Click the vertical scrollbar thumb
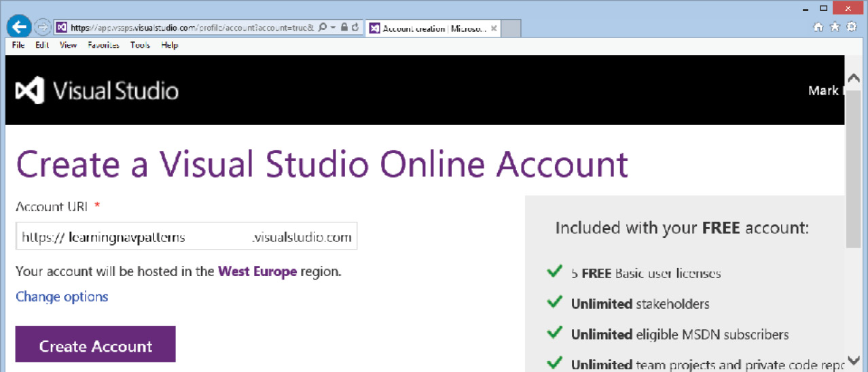 854,170
